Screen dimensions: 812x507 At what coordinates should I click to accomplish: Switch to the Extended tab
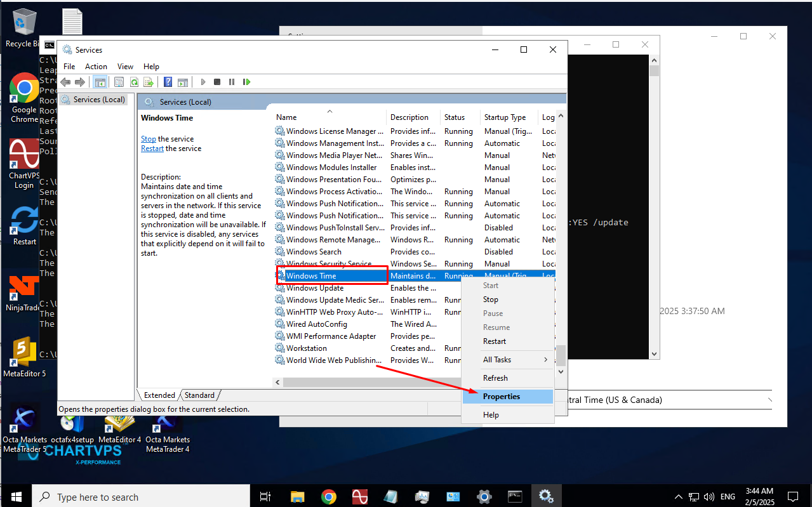tap(159, 395)
